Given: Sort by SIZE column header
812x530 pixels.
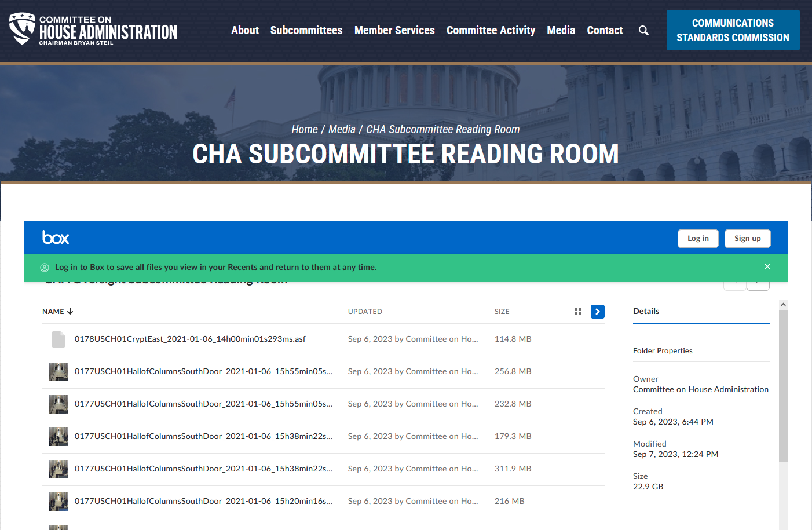Looking at the screenshot, I should click(502, 312).
